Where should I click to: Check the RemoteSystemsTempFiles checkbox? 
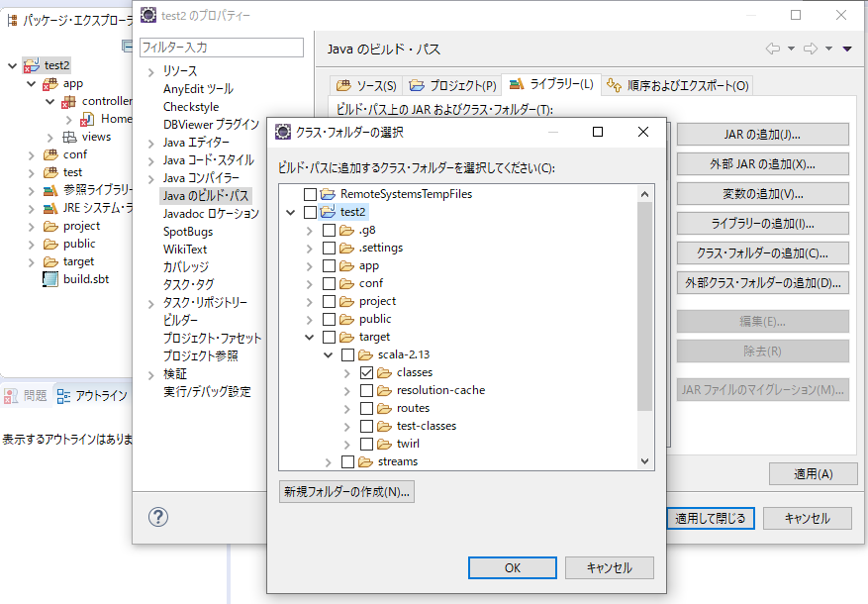coord(310,194)
